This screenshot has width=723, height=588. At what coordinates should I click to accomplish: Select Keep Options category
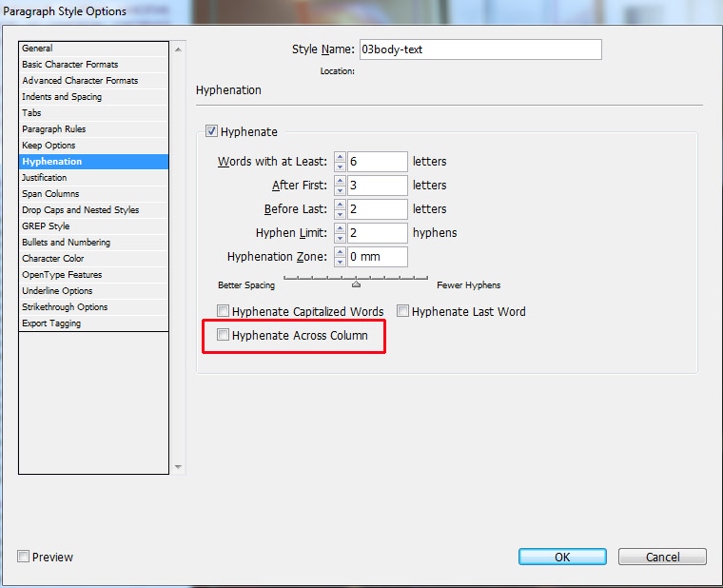click(x=93, y=146)
